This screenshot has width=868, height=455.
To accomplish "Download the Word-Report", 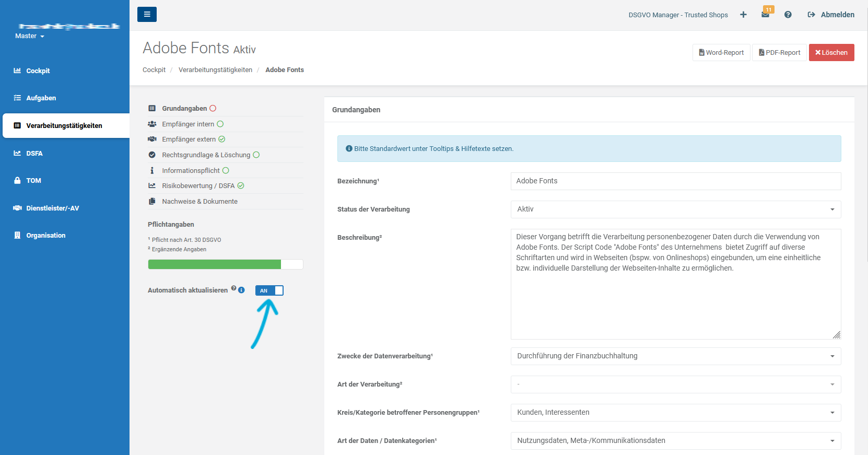I will (721, 52).
